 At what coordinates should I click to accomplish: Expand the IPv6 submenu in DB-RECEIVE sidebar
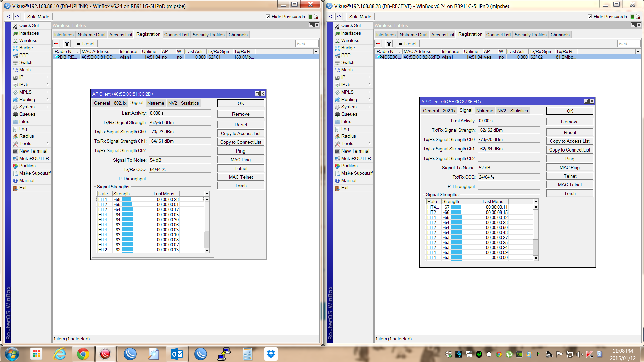[x=369, y=84]
